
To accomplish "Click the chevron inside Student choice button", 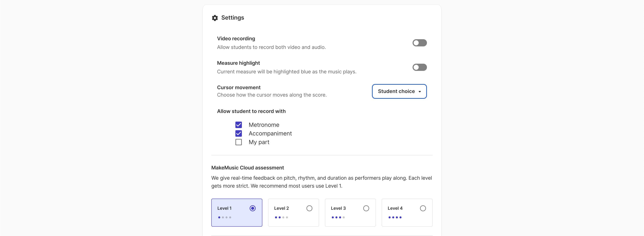I will [x=420, y=91].
